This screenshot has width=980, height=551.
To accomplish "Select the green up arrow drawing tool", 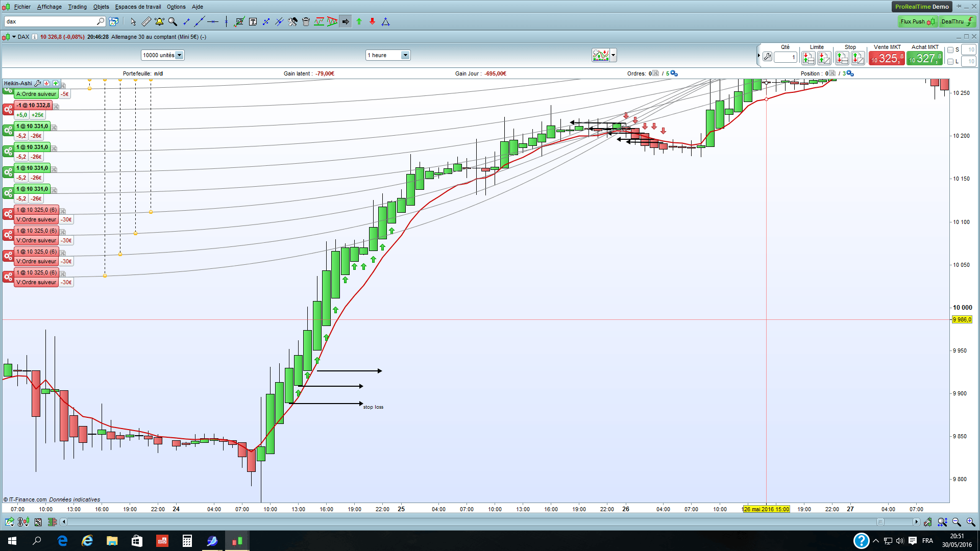I will (359, 21).
